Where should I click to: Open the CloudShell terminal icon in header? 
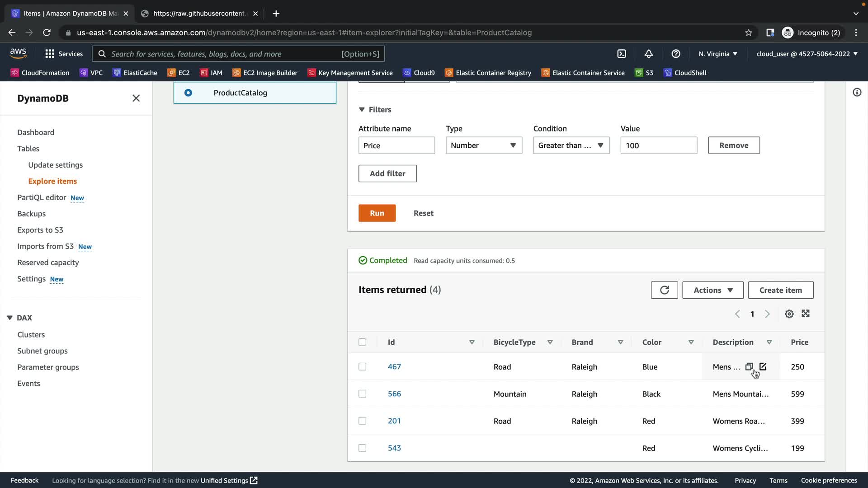click(622, 54)
